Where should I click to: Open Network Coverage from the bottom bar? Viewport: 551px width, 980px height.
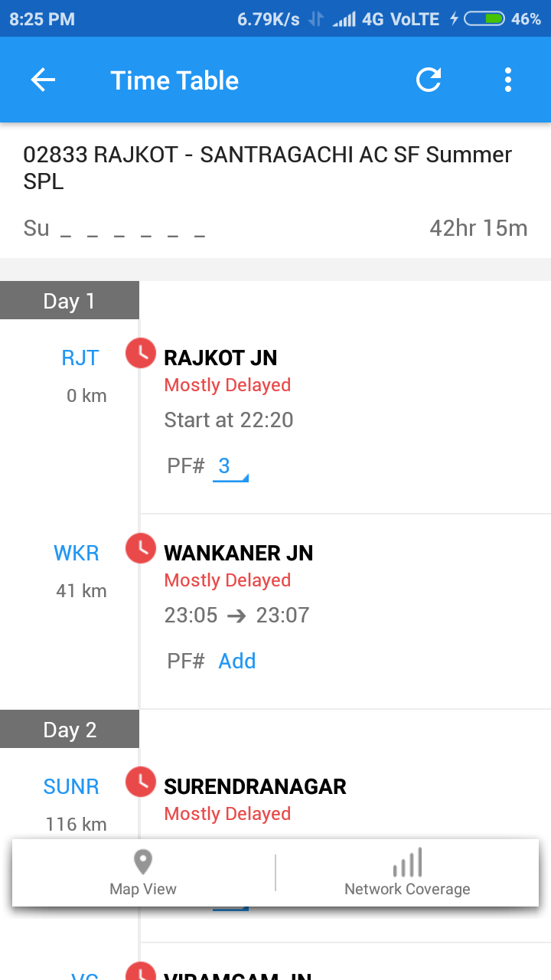407,873
